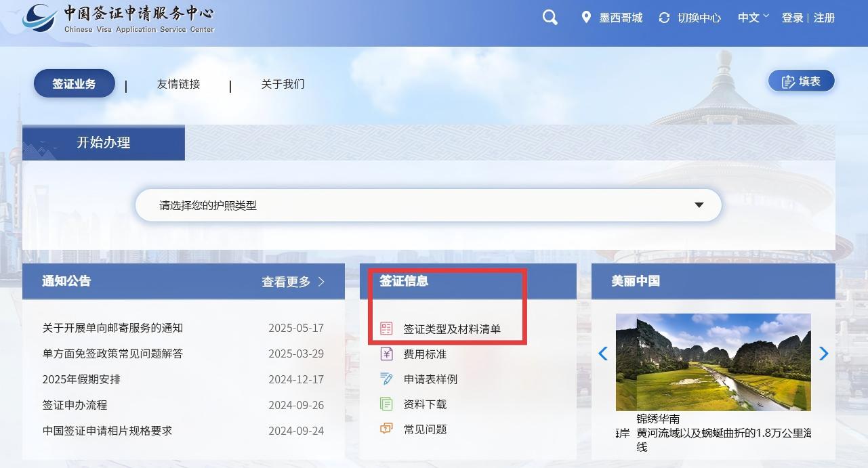Select the 签证业务 tab
The width and height of the screenshot is (868, 468).
pos(75,84)
